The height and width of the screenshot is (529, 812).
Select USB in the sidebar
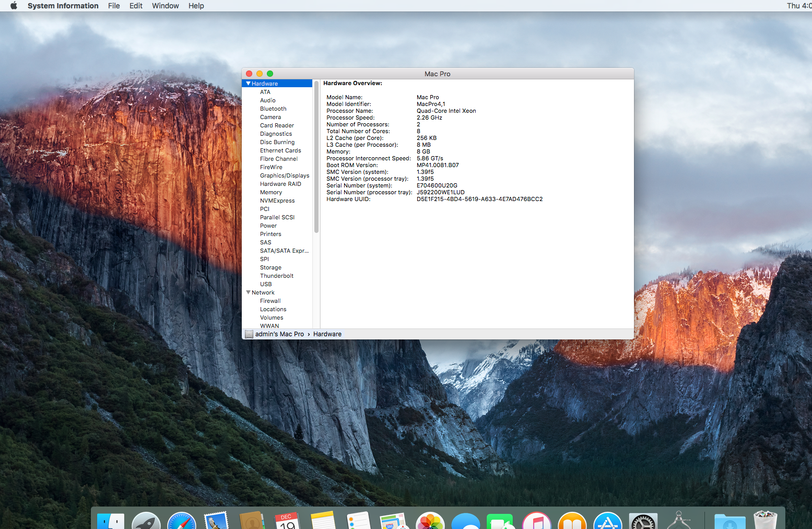click(x=266, y=284)
